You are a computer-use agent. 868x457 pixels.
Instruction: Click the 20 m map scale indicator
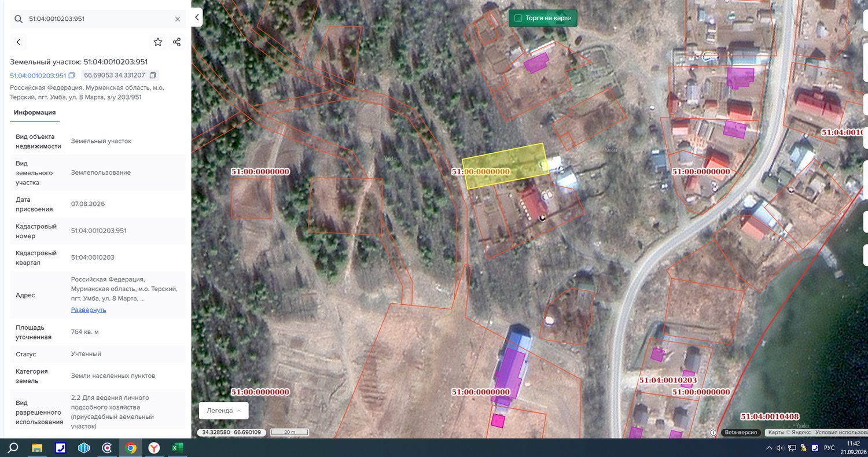point(289,432)
